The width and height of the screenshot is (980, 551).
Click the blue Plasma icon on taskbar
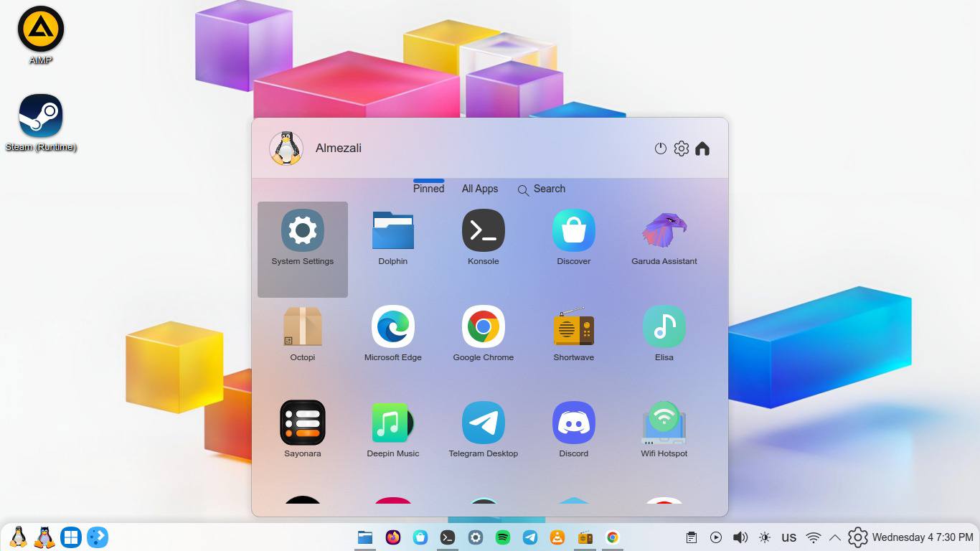pyautogui.click(x=98, y=537)
